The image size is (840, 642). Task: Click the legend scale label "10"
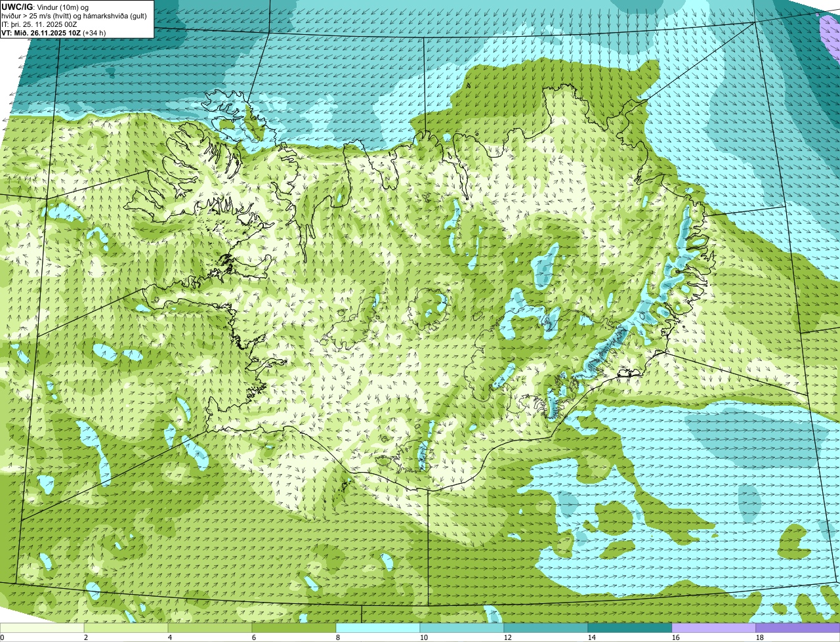423,637
